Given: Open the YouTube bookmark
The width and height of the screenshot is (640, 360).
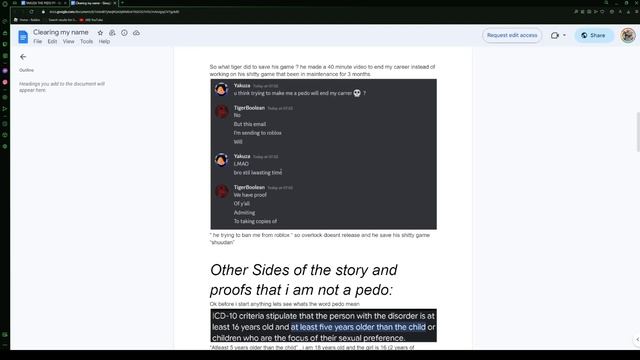Looking at the screenshot, I should [x=91, y=20].
